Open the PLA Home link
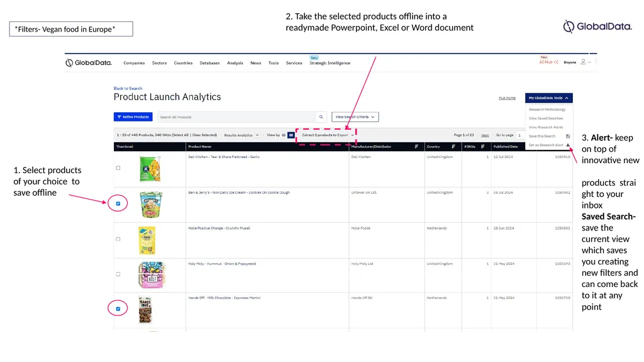The height and width of the screenshot is (362, 644). point(508,98)
